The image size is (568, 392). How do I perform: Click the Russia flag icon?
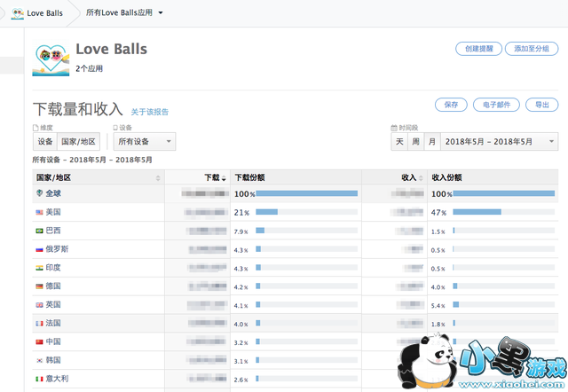(x=39, y=249)
